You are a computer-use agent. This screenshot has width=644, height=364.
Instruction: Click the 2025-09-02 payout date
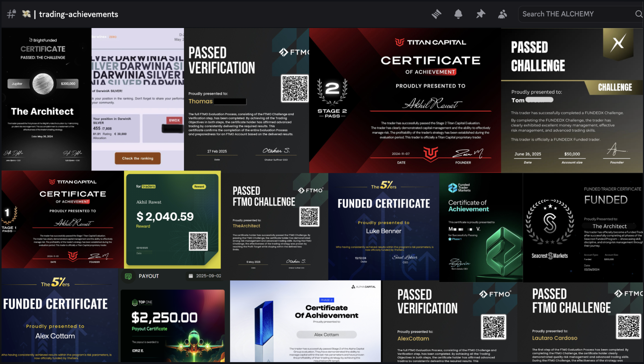(x=208, y=276)
